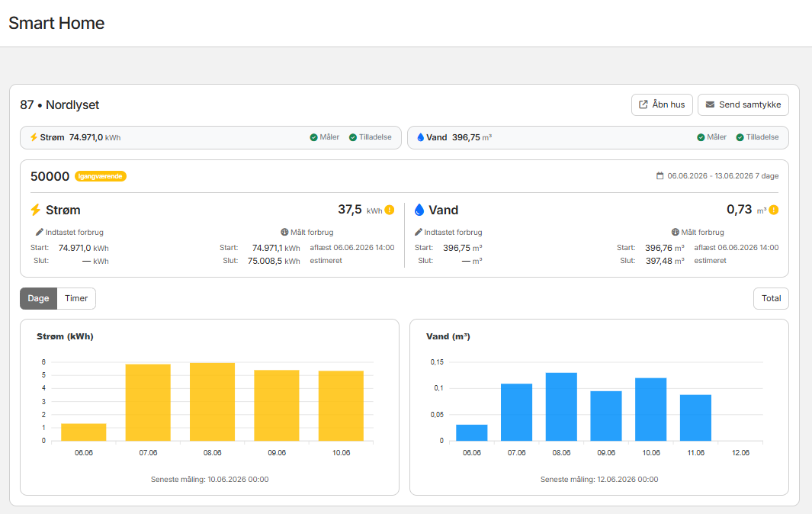The image size is (812, 514).
Task: Click the green Tilladelse checkmark in the Vand bar
Action: point(740,137)
